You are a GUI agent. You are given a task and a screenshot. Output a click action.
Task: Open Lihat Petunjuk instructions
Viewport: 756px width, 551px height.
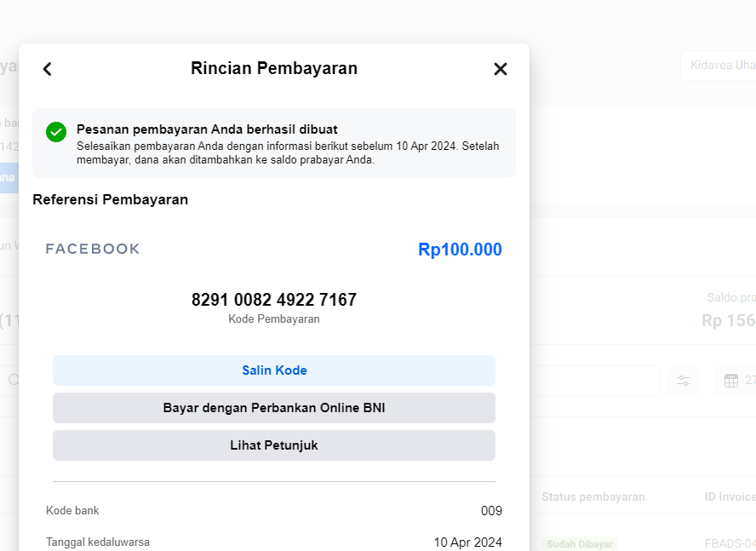274,445
